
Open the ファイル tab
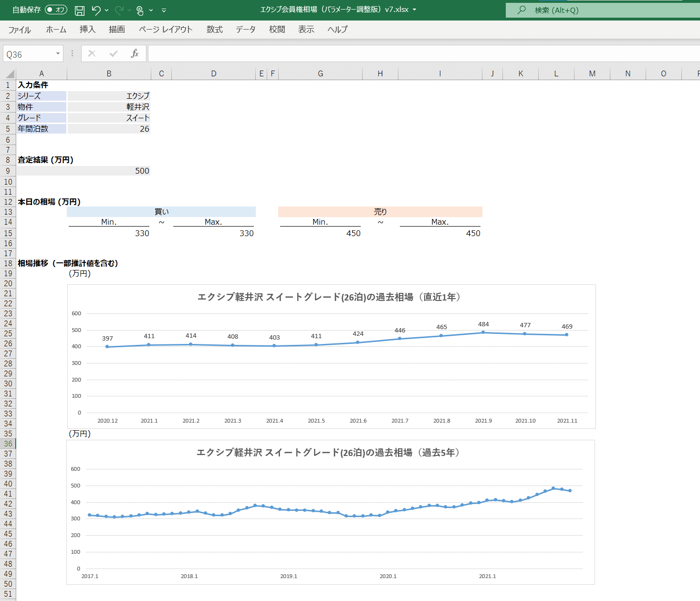click(x=20, y=30)
